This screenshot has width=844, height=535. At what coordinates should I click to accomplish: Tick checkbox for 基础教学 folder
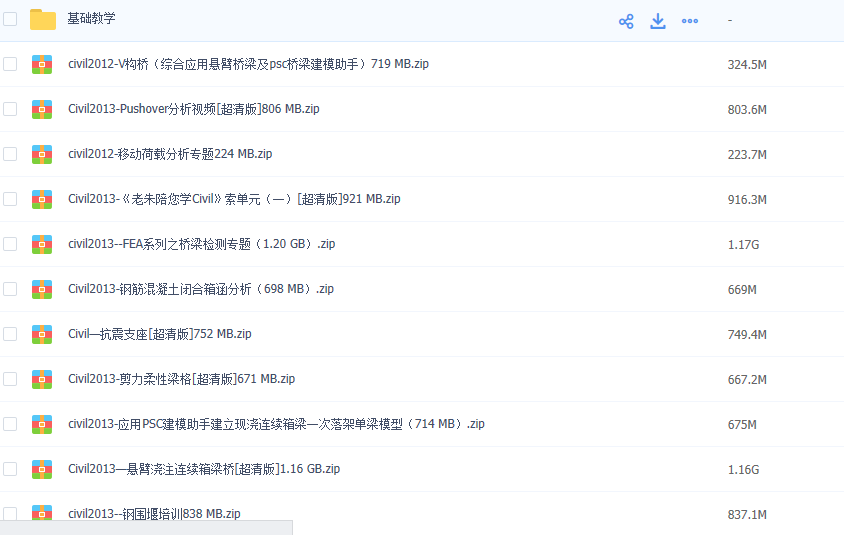click(10, 19)
